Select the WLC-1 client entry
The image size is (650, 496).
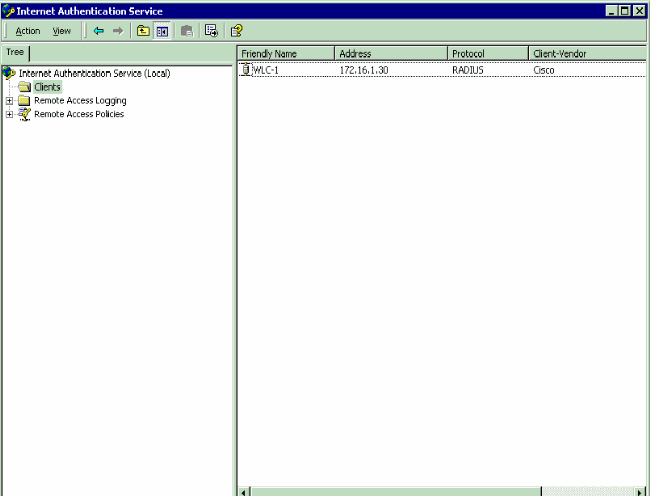pyautogui.click(x=265, y=70)
